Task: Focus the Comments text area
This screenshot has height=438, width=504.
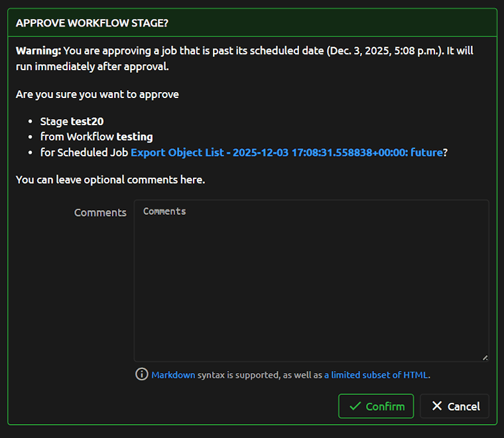Action: (311, 280)
